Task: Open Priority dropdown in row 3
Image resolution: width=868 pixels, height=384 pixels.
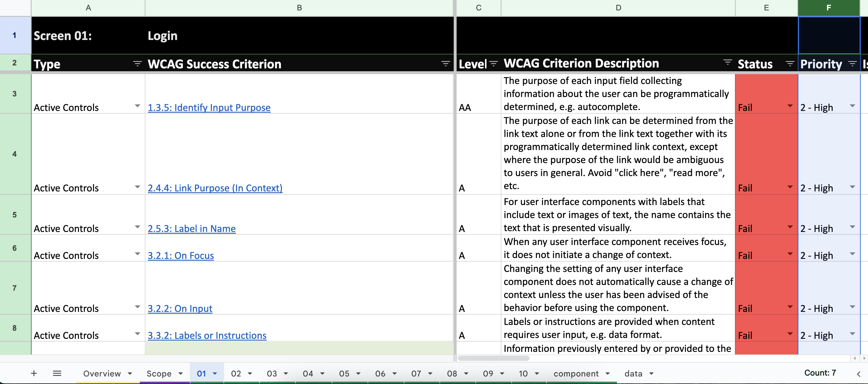Action: click(852, 106)
